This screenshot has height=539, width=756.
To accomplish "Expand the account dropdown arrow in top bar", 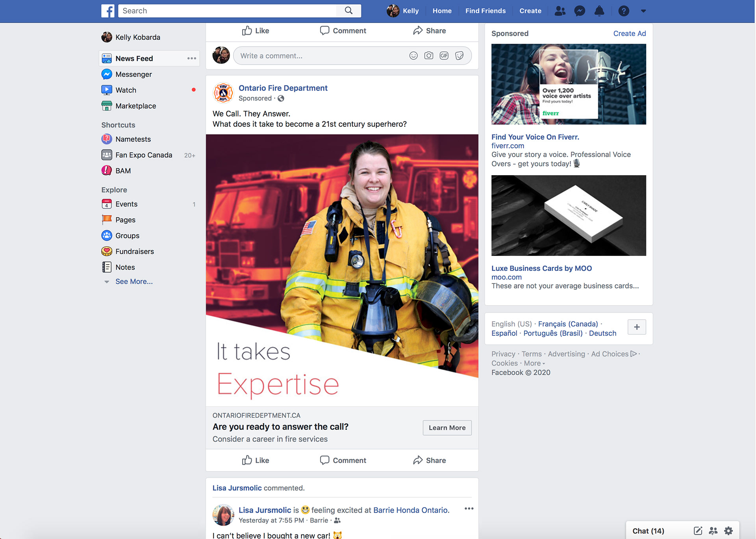I will (643, 11).
